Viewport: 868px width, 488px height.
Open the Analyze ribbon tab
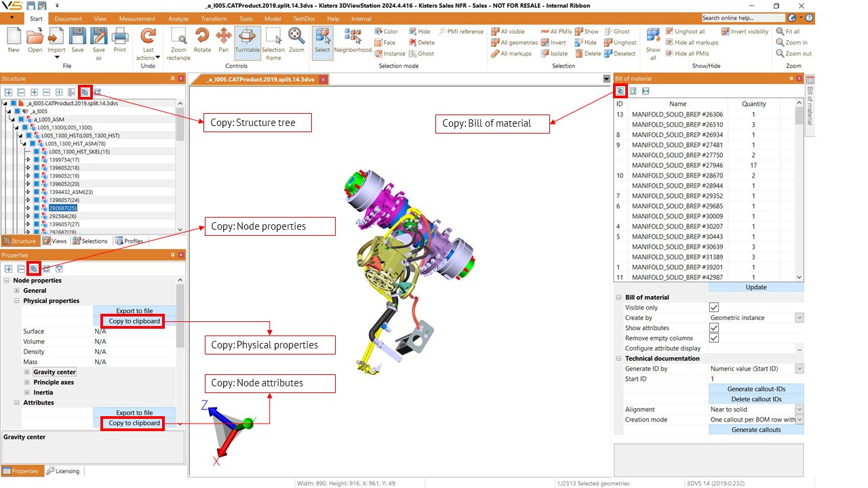click(178, 18)
